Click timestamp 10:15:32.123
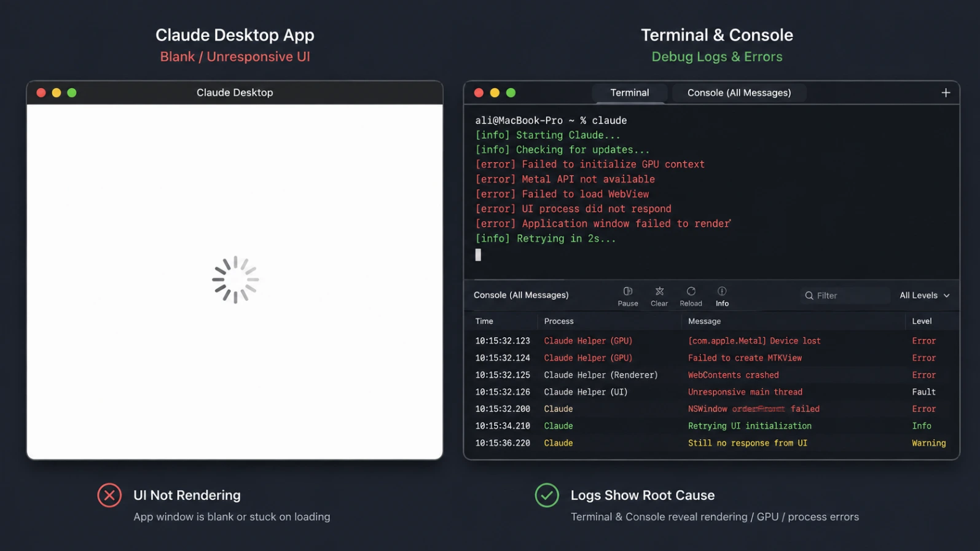Screen dimensions: 980x551 (x=502, y=341)
